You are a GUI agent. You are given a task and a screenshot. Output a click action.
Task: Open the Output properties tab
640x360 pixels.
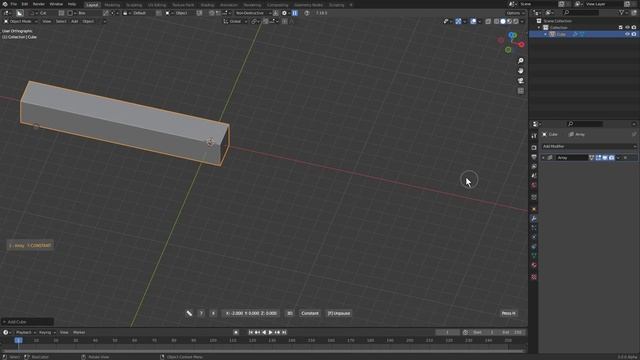point(534,157)
